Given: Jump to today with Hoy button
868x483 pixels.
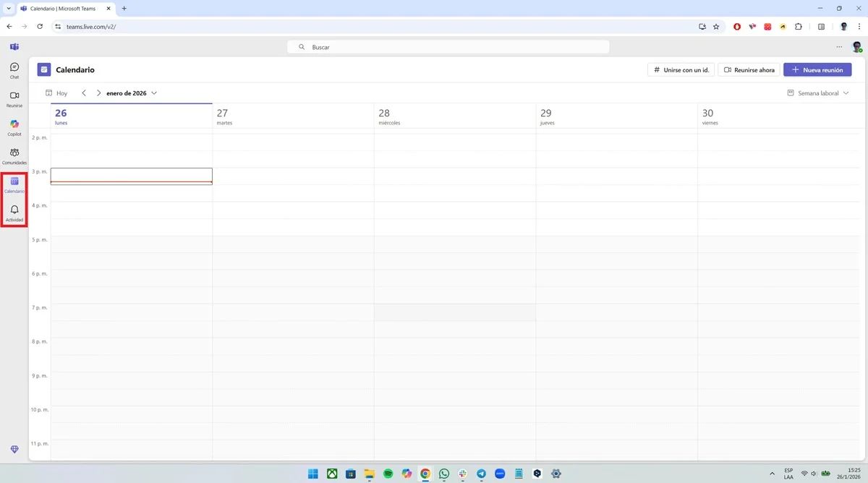Looking at the screenshot, I should tap(56, 93).
